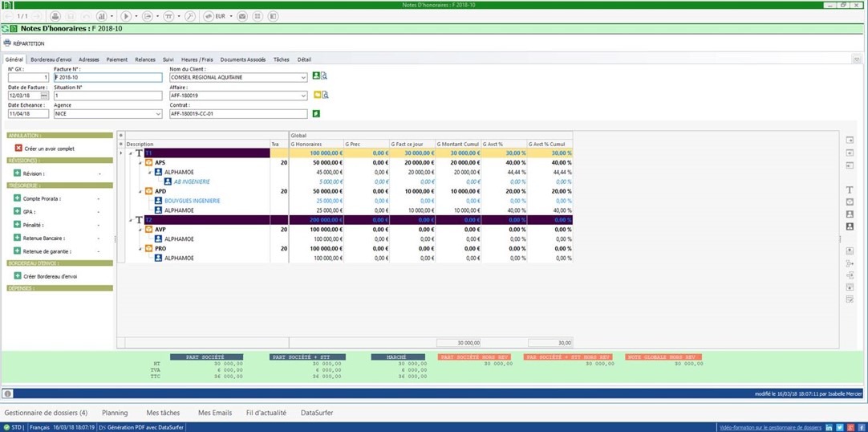
Task: Open the Paiement tab
Action: pos(117,59)
